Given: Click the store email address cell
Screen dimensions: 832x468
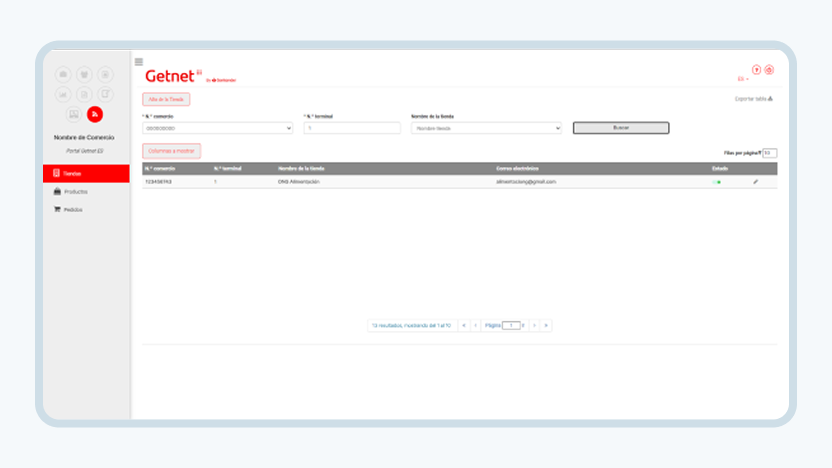Looking at the screenshot, I should [x=526, y=182].
